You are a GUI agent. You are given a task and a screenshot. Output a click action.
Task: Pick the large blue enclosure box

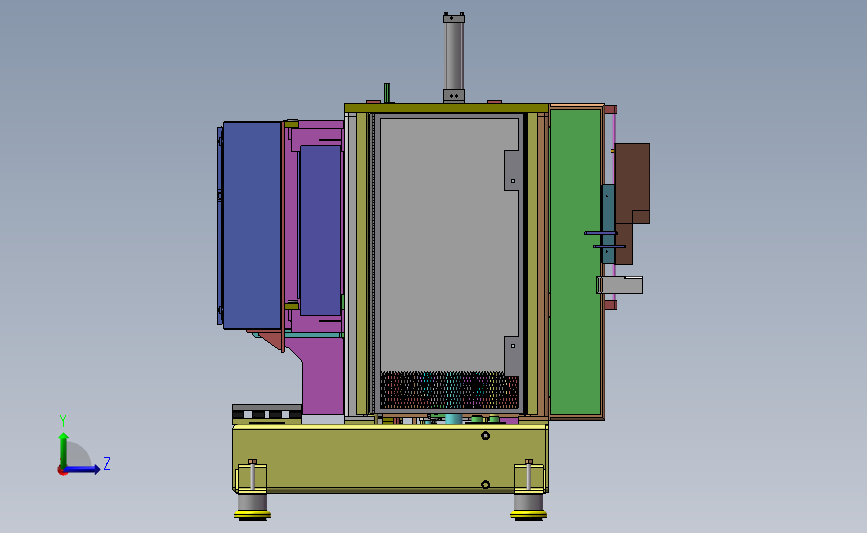[252, 226]
